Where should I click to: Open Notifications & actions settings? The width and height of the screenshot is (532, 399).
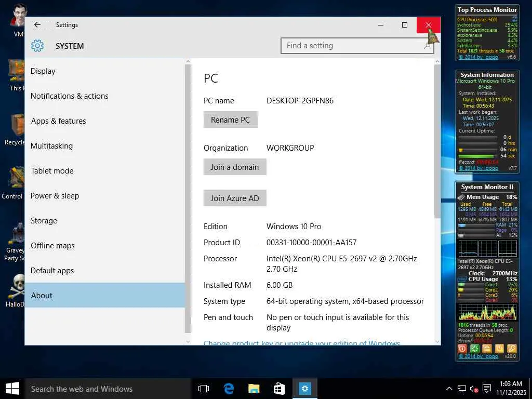(104, 96)
